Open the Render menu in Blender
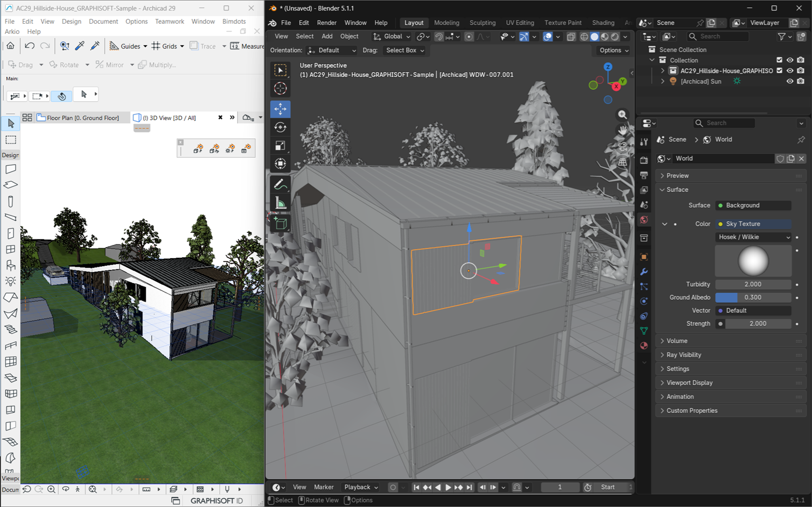This screenshot has width=812, height=507. tap(326, 23)
